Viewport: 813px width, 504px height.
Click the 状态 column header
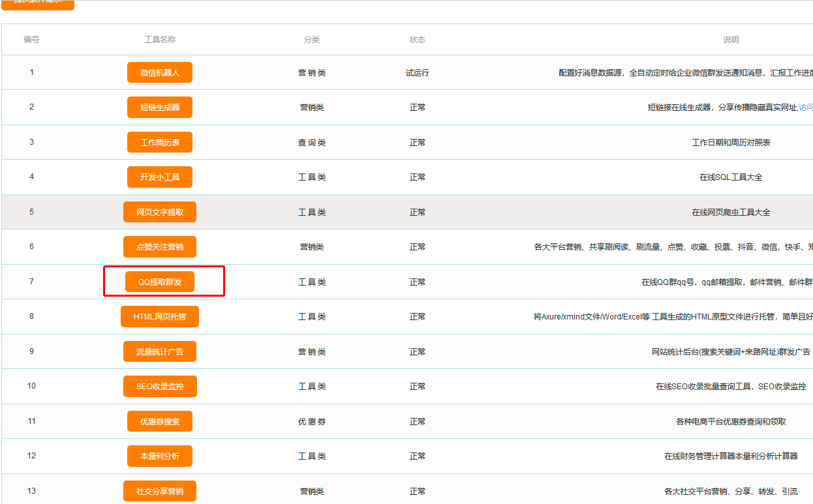coord(418,40)
